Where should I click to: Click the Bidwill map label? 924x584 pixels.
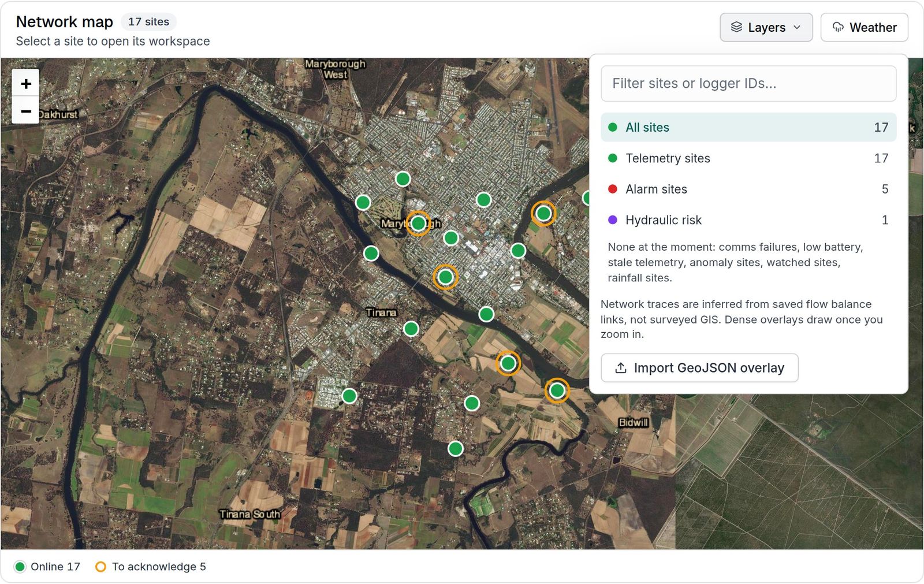[x=634, y=422]
